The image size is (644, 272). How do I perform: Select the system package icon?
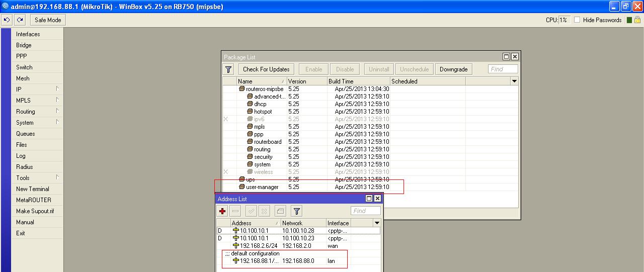[x=250, y=164]
